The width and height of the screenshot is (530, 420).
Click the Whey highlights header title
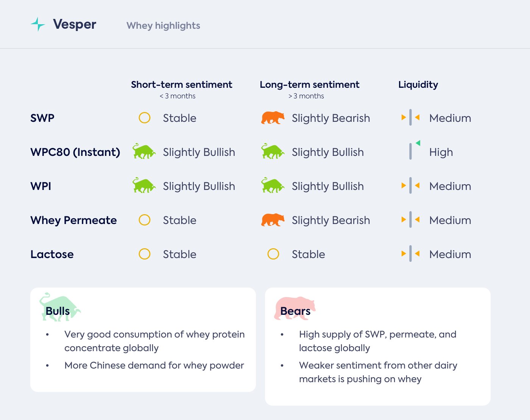(x=163, y=26)
